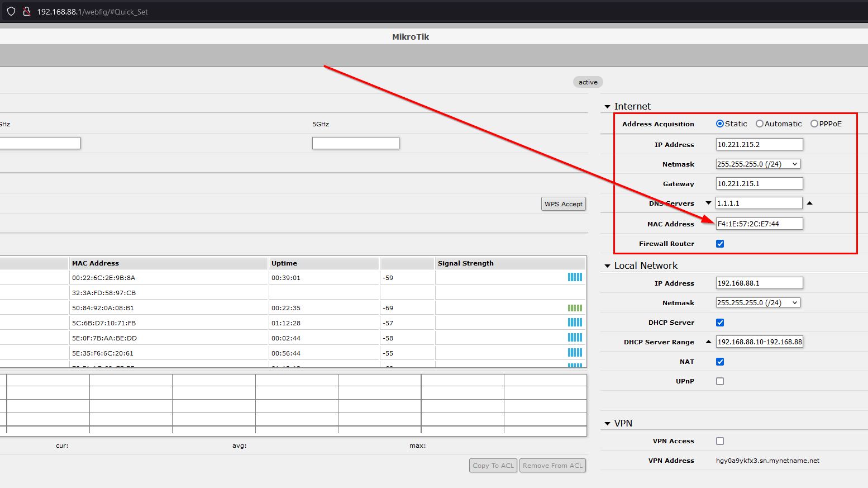This screenshot has width=868, height=488.
Task: Collapse the Internet section
Action: (607, 106)
